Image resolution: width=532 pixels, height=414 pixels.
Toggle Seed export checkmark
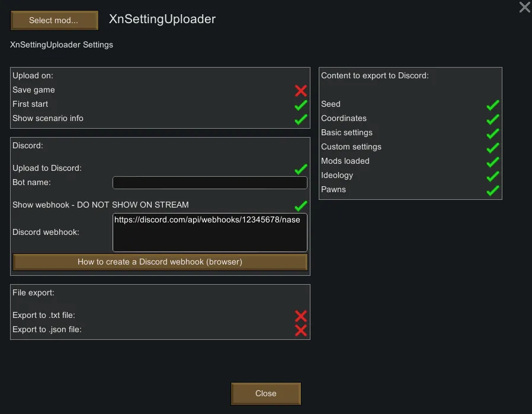click(493, 105)
